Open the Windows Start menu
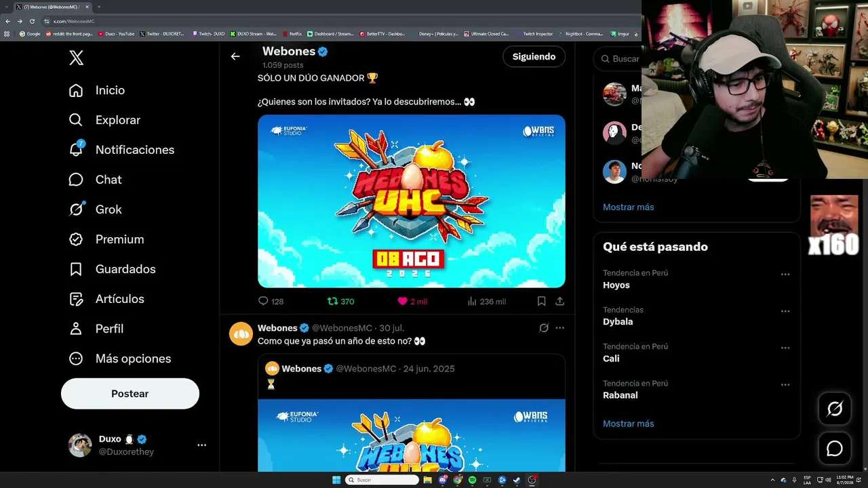The width and height of the screenshot is (868, 488). point(336,480)
